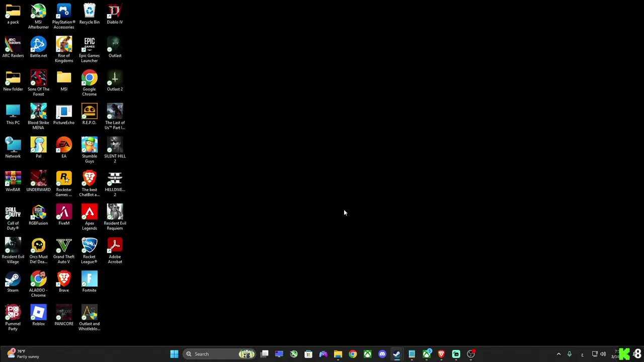
Task: Select the SILENT HILL 2 icon
Action: click(x=115, y=150)
